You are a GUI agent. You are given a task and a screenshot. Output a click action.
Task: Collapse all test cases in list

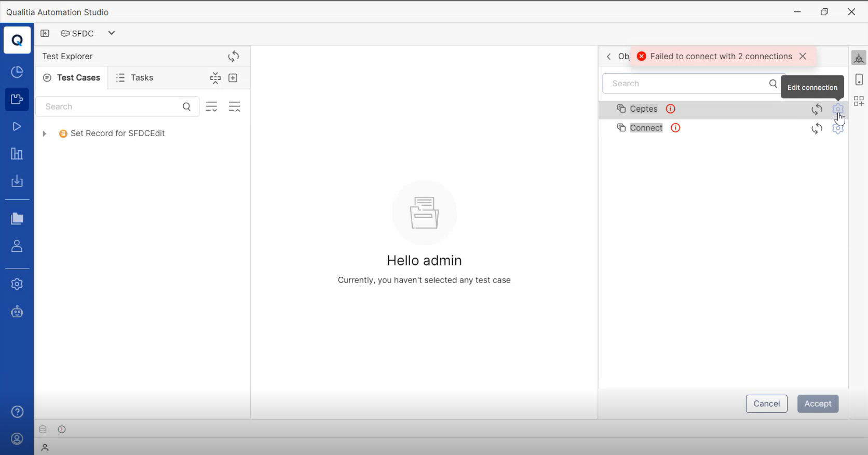pos(234,107)
